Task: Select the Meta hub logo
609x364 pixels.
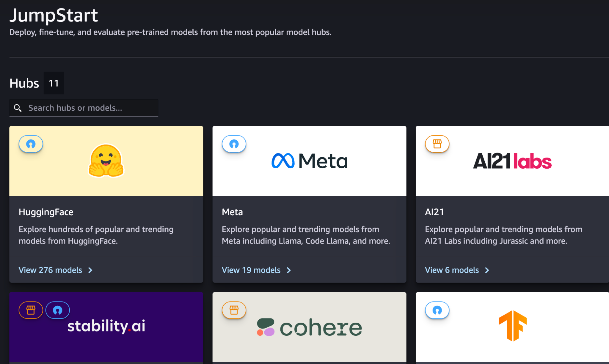Action: (309, 161)
